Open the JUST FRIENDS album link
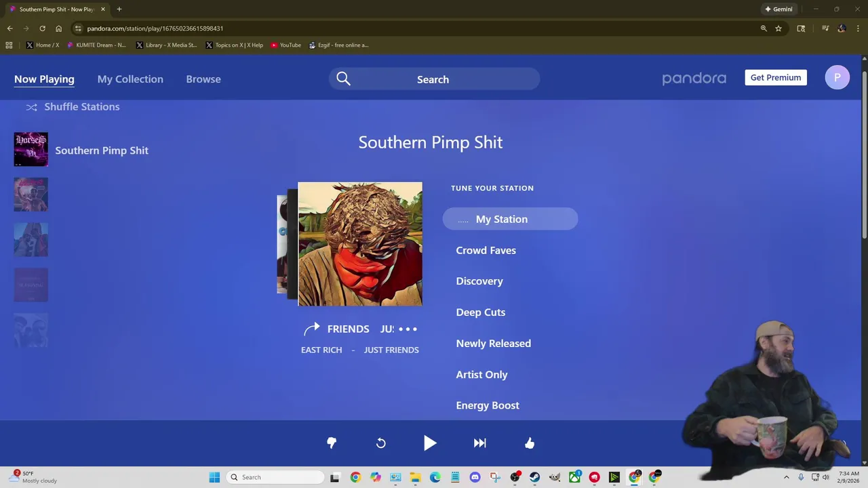This screenshot has width=868, height=488. pos(391,350)
